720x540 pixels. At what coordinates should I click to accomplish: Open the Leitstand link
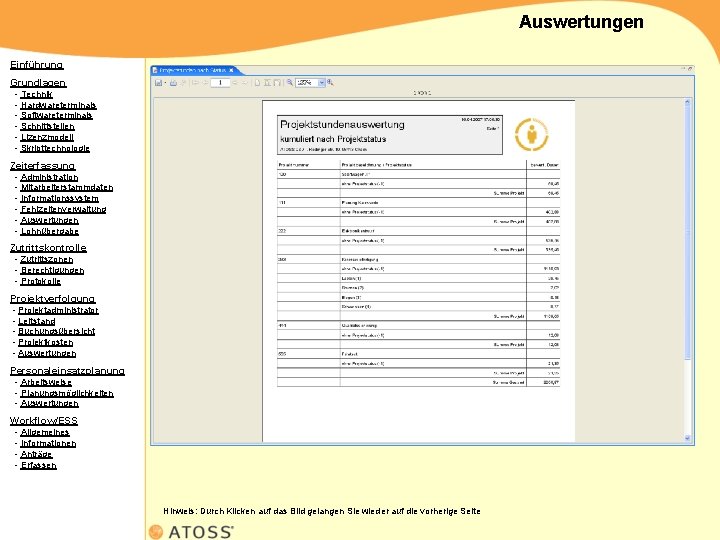(37, 321)
